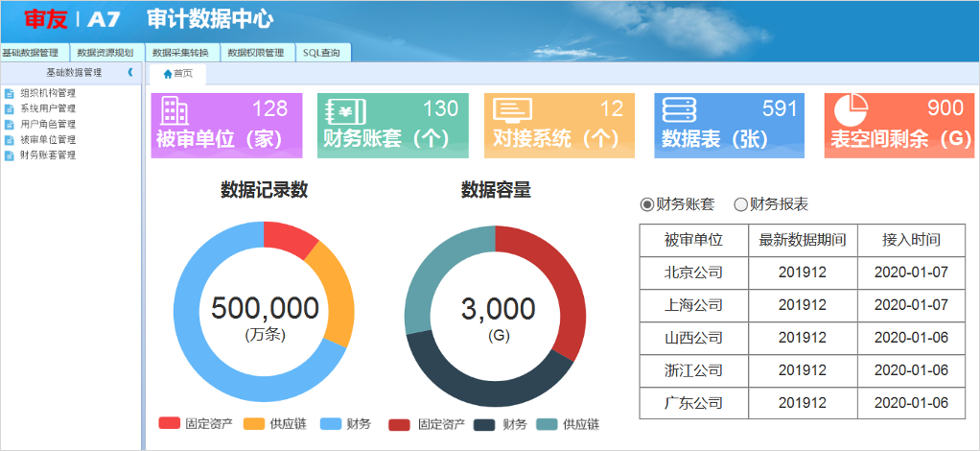Click the document icon beside 财务账套管理
Image resolution: width=980 pixels, height=451 pixels.
(10, 155)
